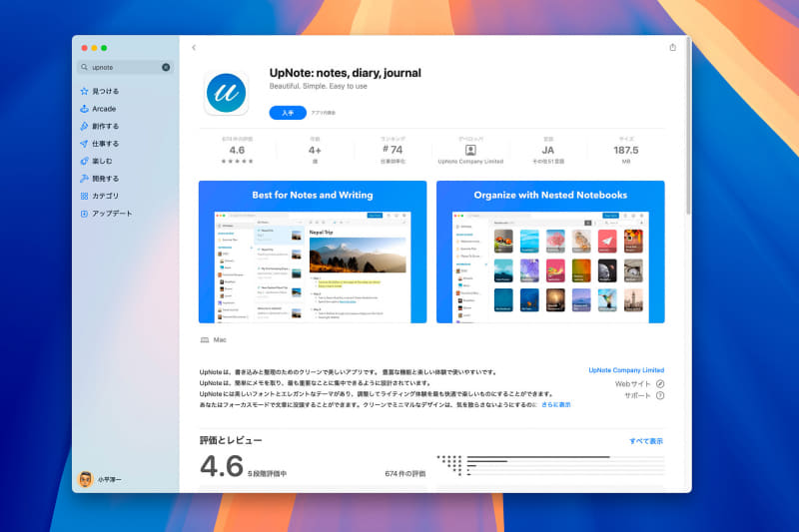The width and height of the screenshot is (799, 532).
Task: Go back with the chevron arrow
Action: (194, 47)
